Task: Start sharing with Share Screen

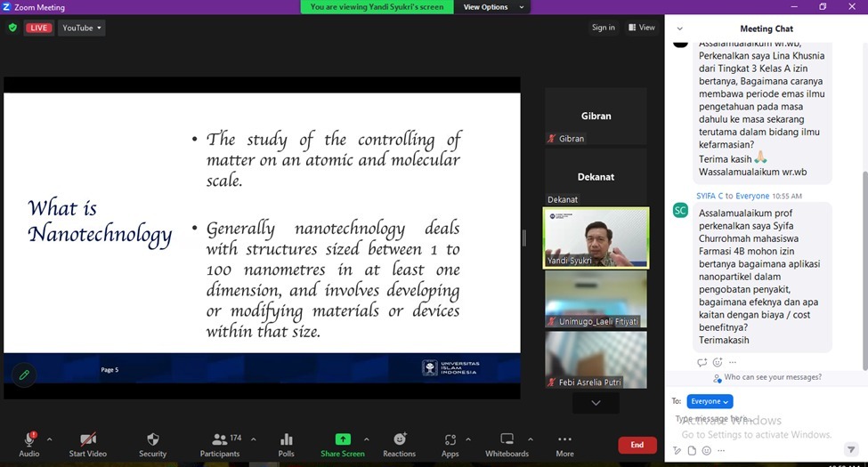Action: click(x=343, y=444)
